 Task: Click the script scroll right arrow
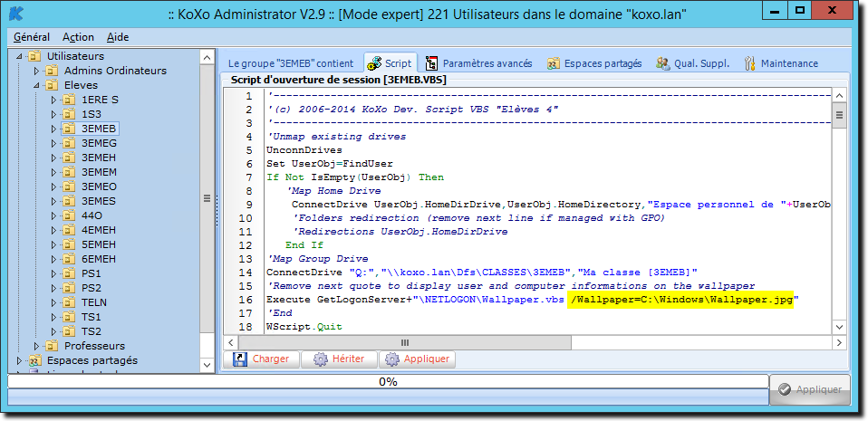click(839, 342)
